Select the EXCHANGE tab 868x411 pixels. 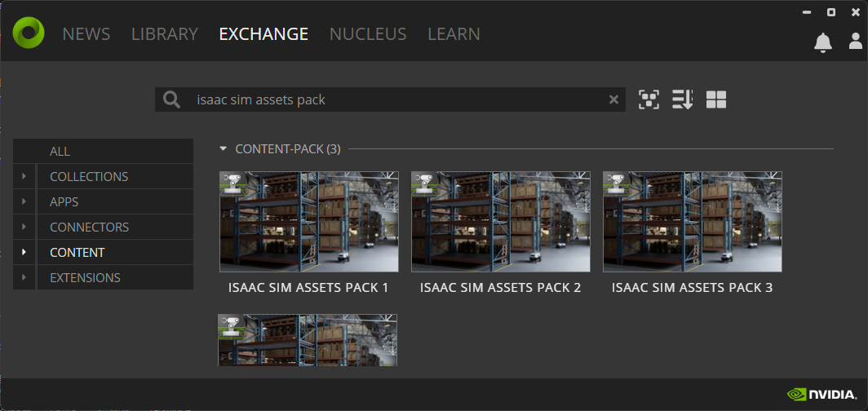[x=263, y=34]
